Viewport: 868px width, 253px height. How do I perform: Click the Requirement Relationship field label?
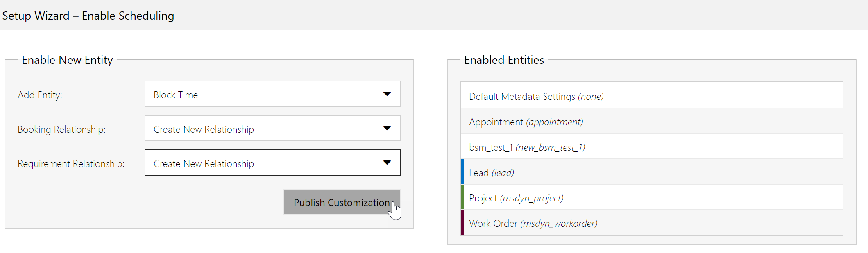(70, 163)
